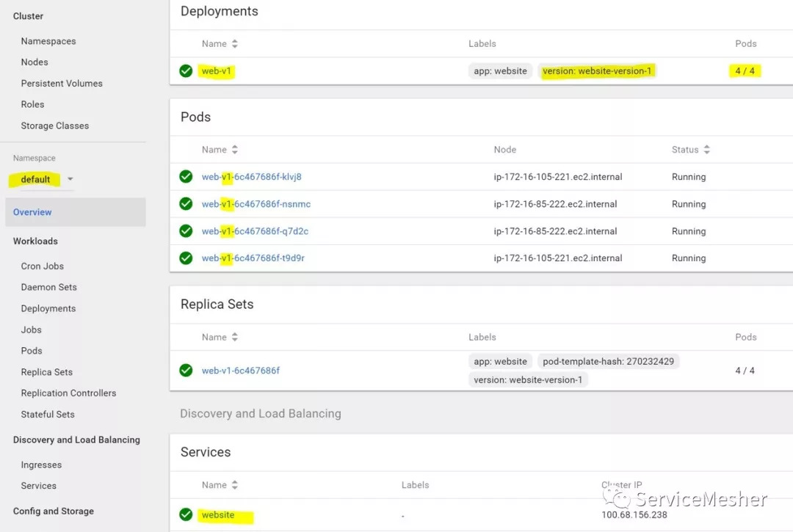Image resolution: width=793 pixels, height=532 pixels.
Task: Click Replica Sets version: website-version-1 chip
Action: [528, 379]
